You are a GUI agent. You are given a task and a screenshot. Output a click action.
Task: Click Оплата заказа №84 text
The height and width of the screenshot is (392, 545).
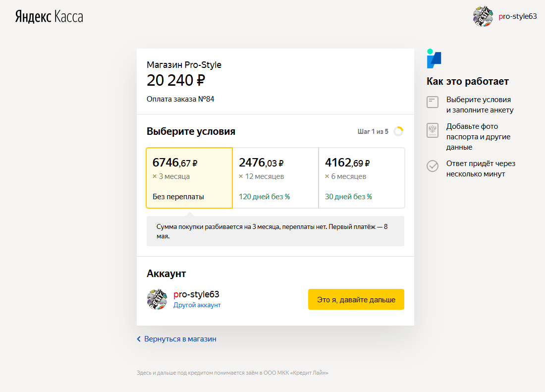click(x=180, y=99)
